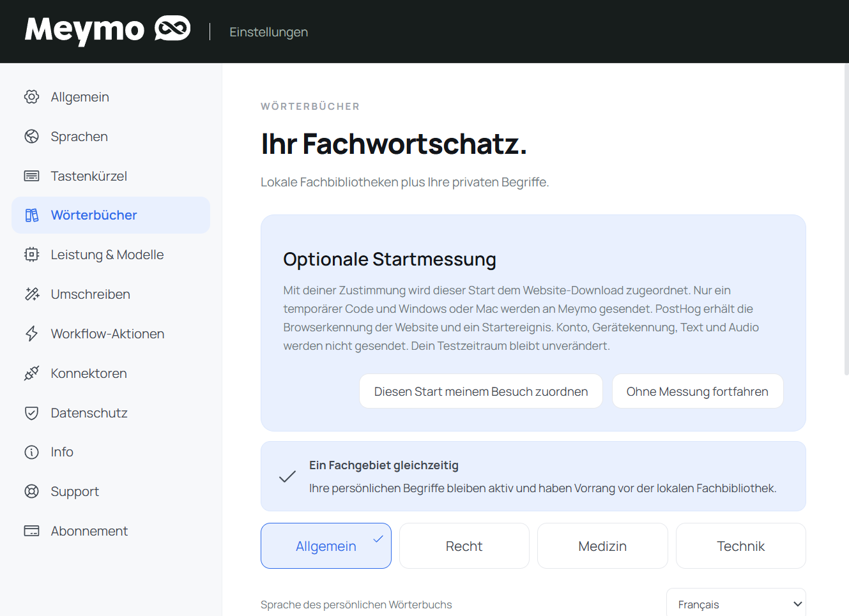Click the Konnektoren sidebar label
Viewport: 849px width, 616px height.
pyautogui.click(x=89, y=373)
